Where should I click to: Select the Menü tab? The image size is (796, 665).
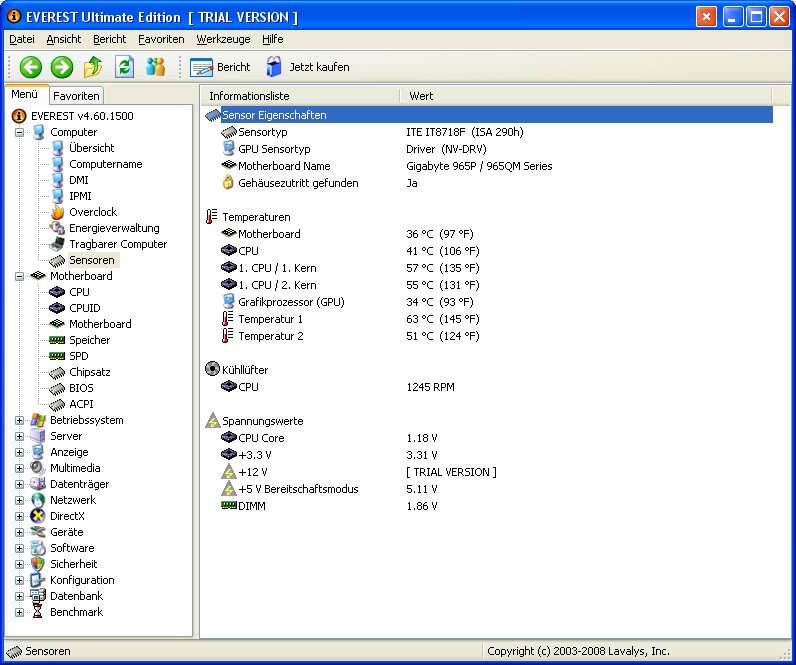click(x=25, y=94)
